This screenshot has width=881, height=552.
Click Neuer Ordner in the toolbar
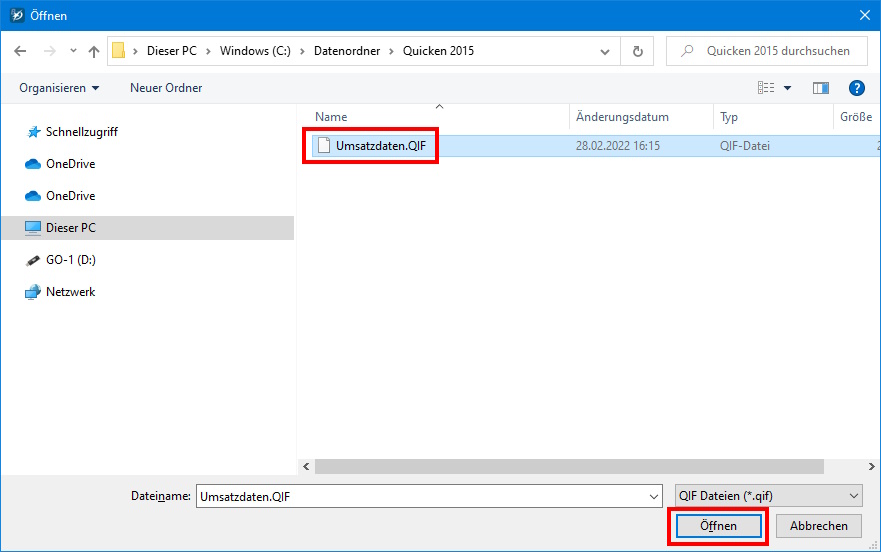tap(166, 88)
